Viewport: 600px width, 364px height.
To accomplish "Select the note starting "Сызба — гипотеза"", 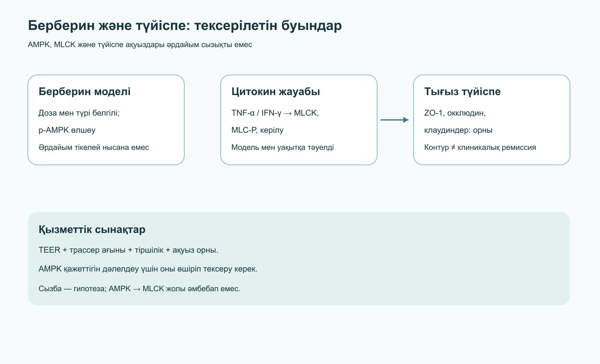I will point(139,289).
